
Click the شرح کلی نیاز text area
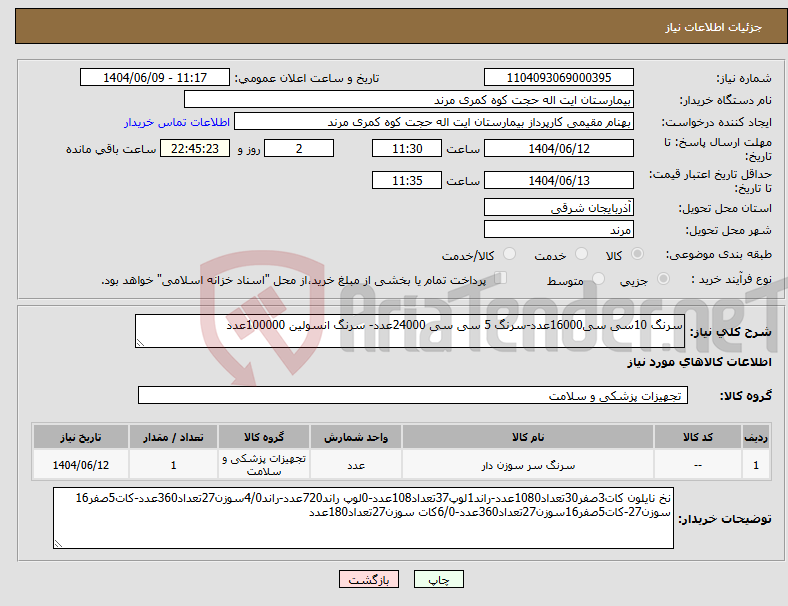pyautogui.click(x=410, y=331)
